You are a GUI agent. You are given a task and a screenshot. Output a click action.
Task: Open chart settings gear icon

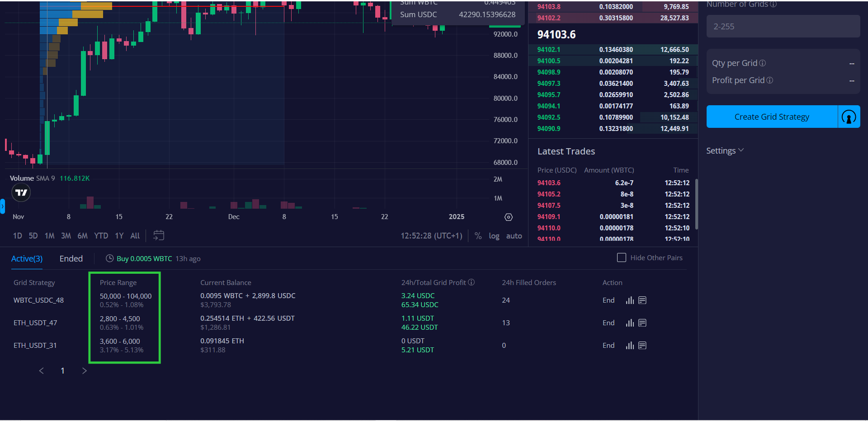(x=509, y=217)
